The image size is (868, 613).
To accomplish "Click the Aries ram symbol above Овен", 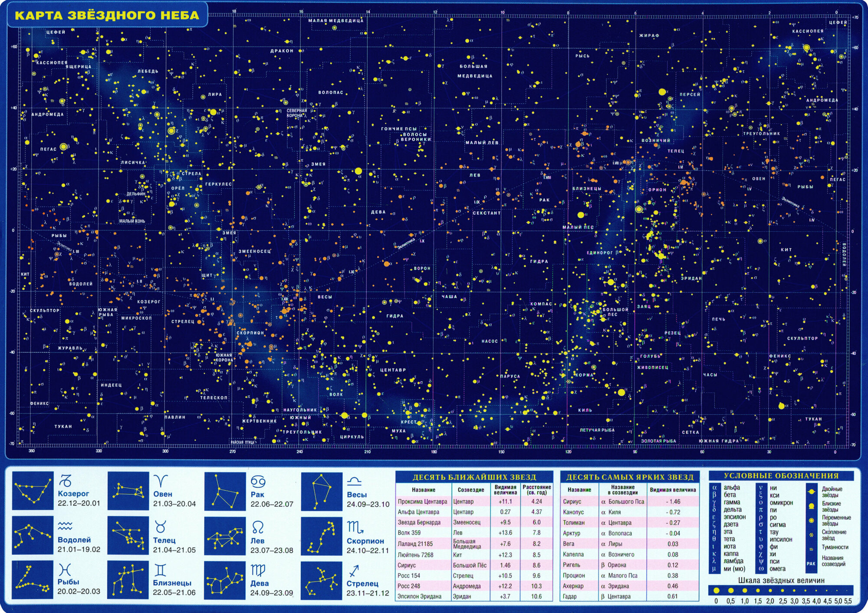I will point(161,481).
